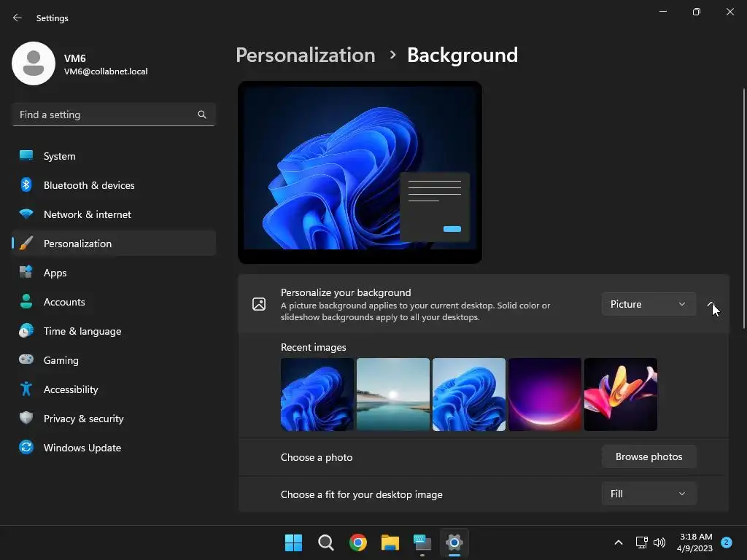Viewport: 747px width, 560px height.
Task: Click the vertical scrollbar on the right
Action: click(x=743, y=208)
